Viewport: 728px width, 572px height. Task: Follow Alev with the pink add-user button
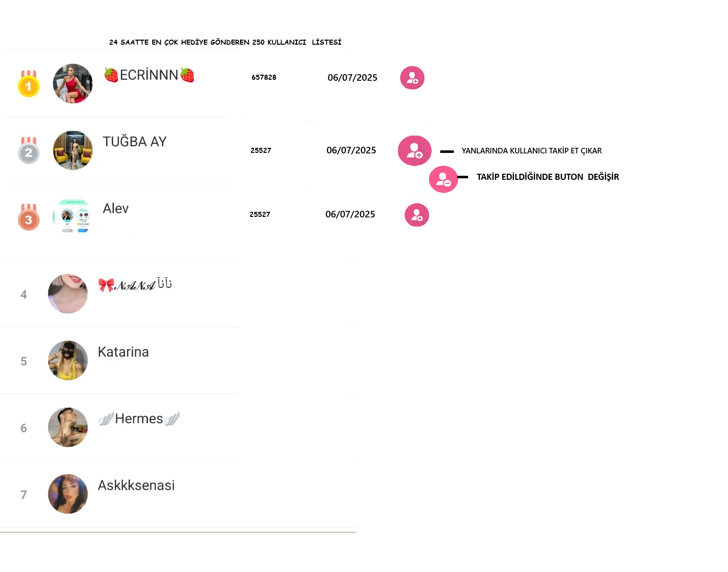[x=417, y=215]
